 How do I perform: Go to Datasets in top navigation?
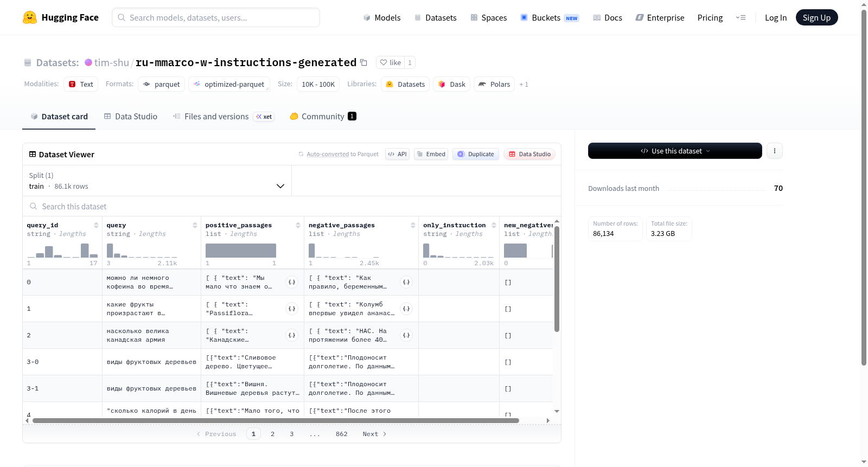tap(435, 17)
